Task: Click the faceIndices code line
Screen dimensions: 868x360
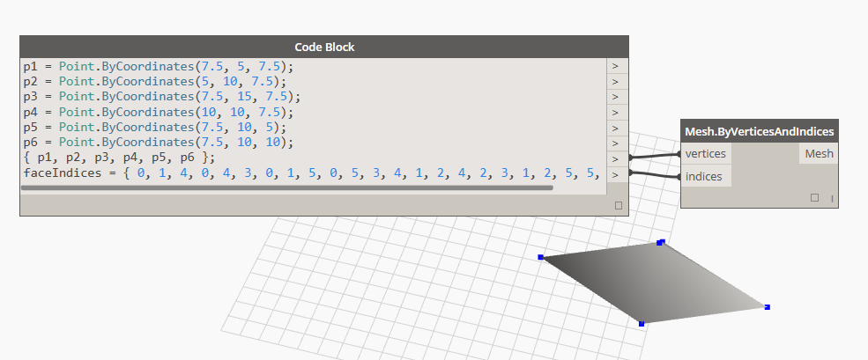Action: 312,173
